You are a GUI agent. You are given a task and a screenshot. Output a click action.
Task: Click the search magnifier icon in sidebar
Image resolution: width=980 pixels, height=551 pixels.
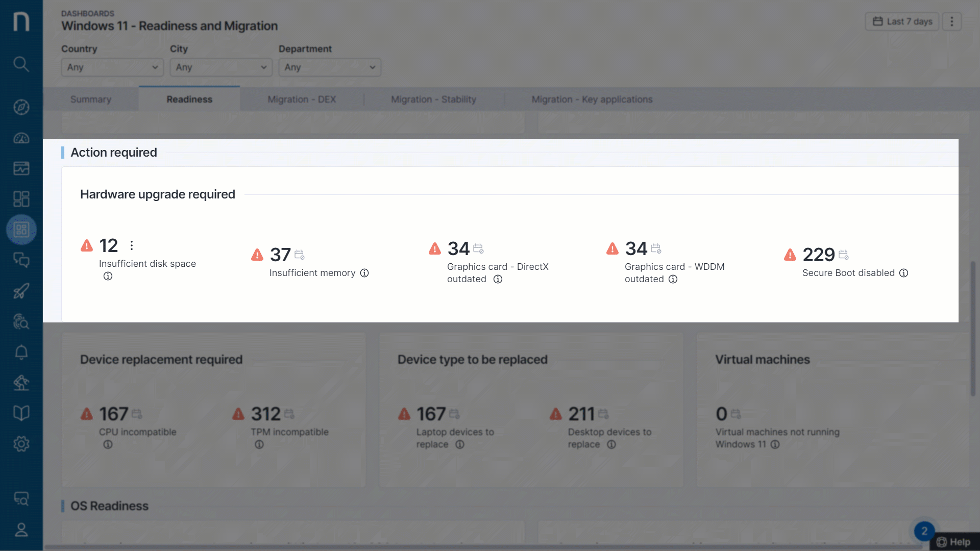21,64
